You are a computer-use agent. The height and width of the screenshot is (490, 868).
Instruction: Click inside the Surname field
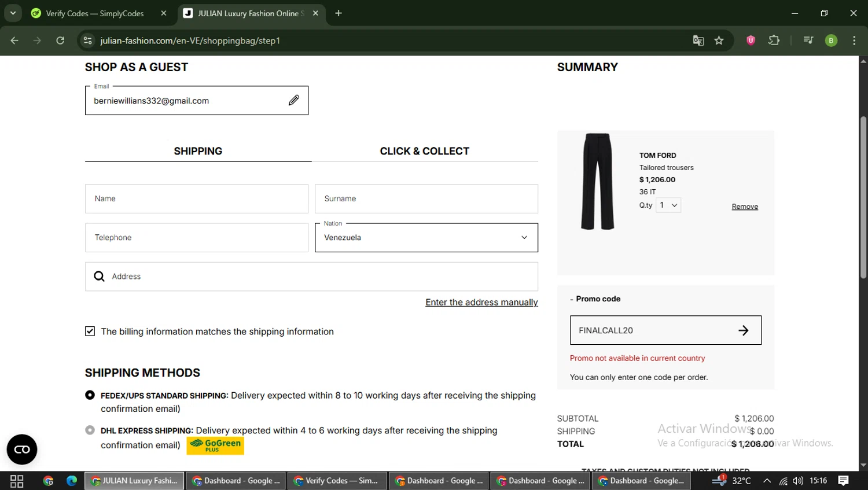point(426,199)
